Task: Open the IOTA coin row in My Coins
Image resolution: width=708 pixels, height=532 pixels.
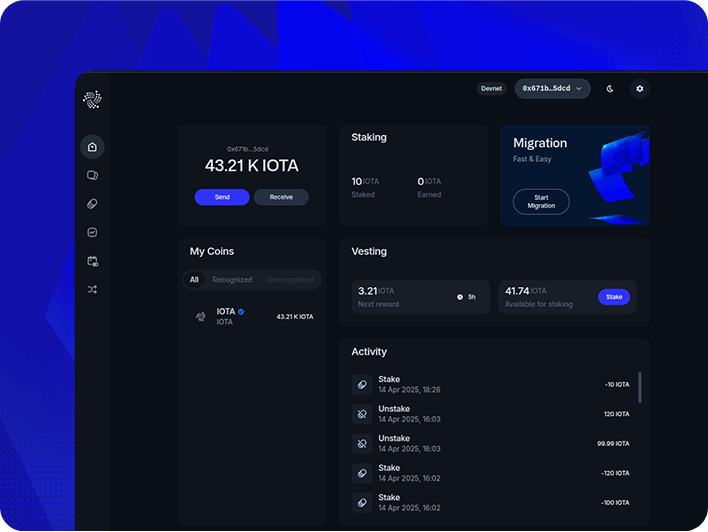Action: coord(253,316)
